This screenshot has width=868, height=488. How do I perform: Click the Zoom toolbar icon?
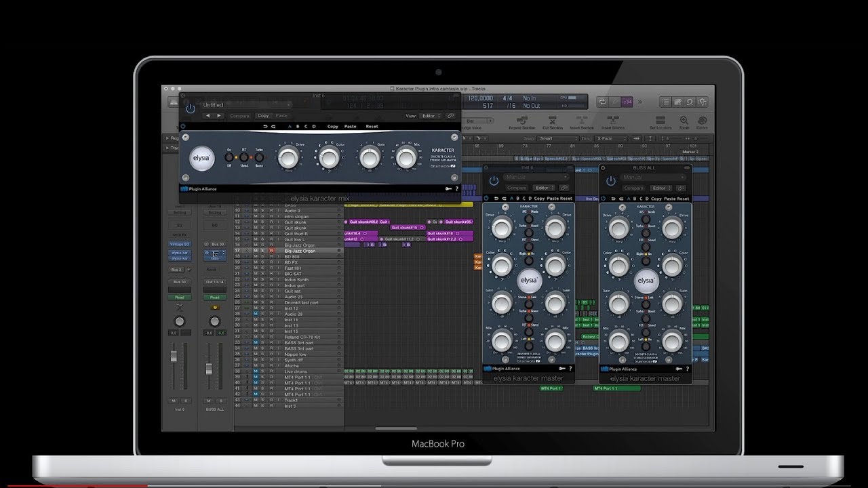684,120
